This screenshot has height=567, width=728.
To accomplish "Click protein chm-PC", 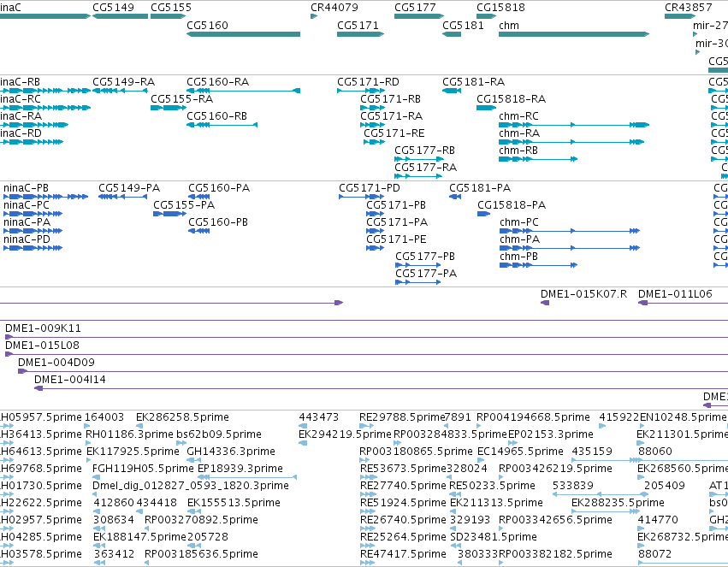I will click(570, 231).
